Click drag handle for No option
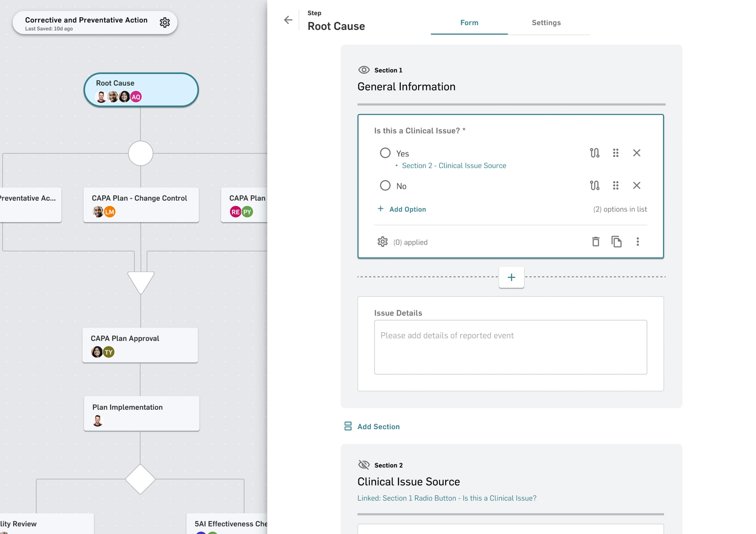 [x=616, y=186]
